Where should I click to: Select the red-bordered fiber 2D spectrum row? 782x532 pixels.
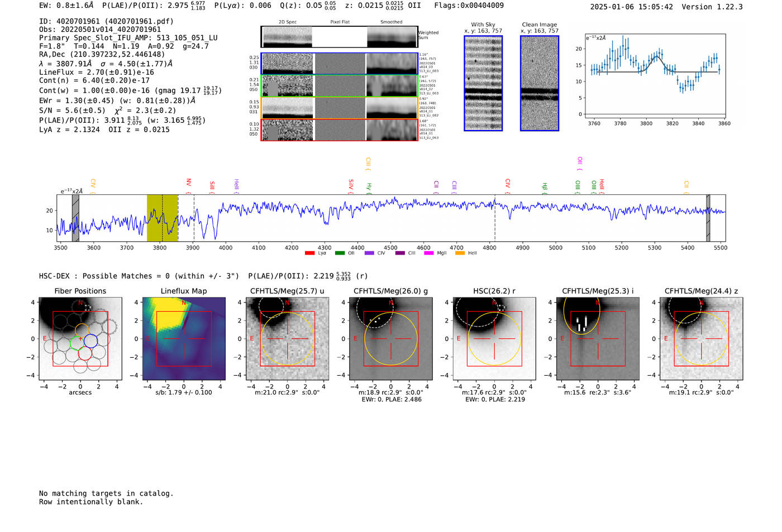(340, 130)
